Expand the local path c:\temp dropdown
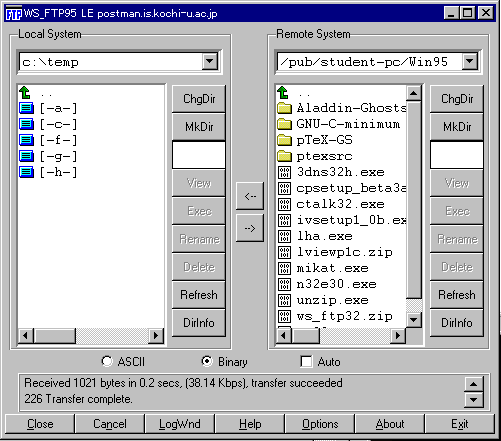 210,61
